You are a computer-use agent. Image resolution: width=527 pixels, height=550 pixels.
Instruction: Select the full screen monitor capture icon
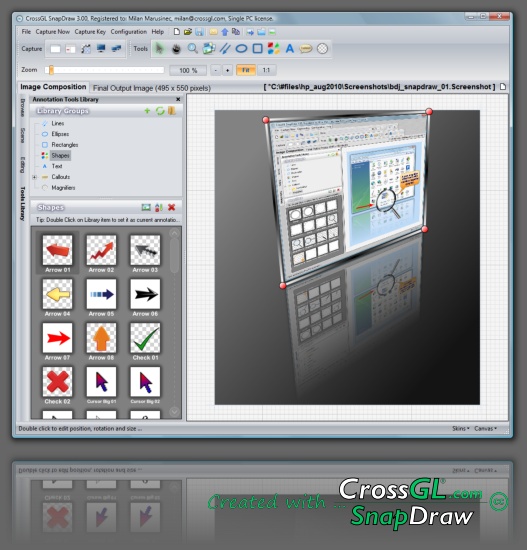[101, 49]
